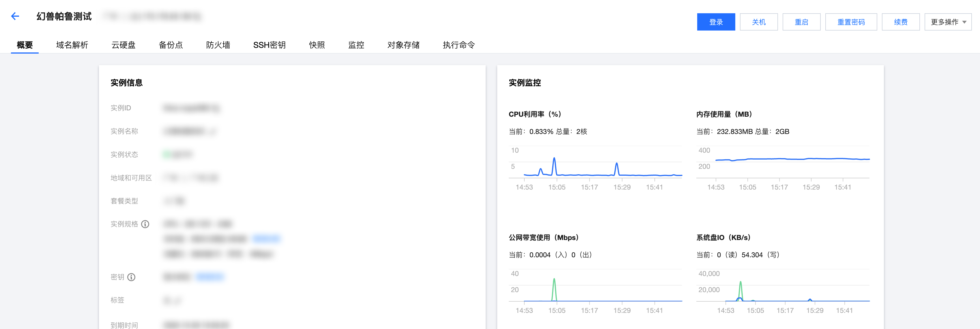Viewport: 980px width, 329px height.
Task: Click the back arrow icon
Action: pos(15,16)
